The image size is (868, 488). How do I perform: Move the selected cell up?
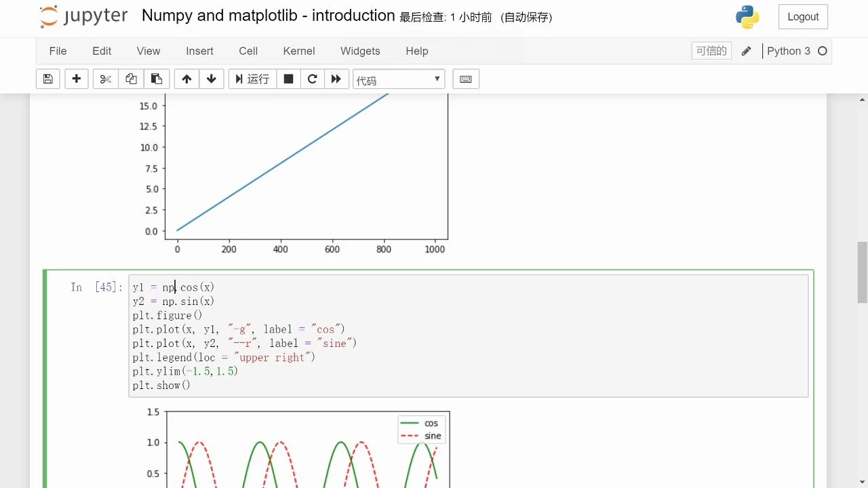point(186,79)
